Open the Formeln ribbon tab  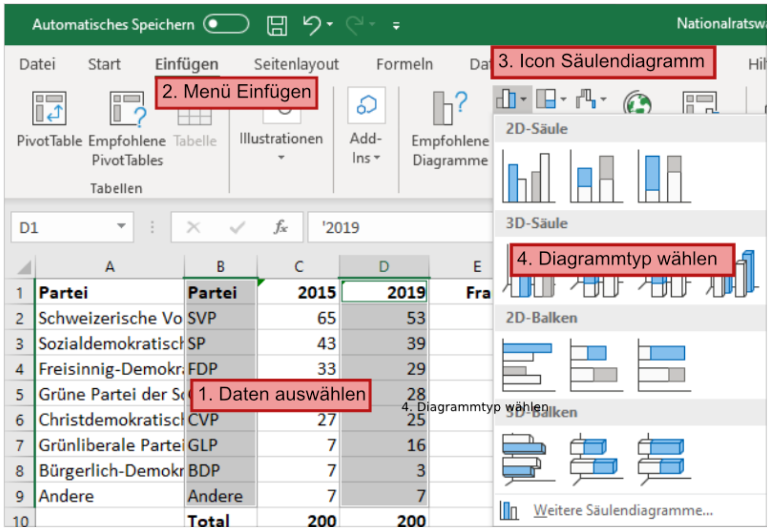pos(405,64)
